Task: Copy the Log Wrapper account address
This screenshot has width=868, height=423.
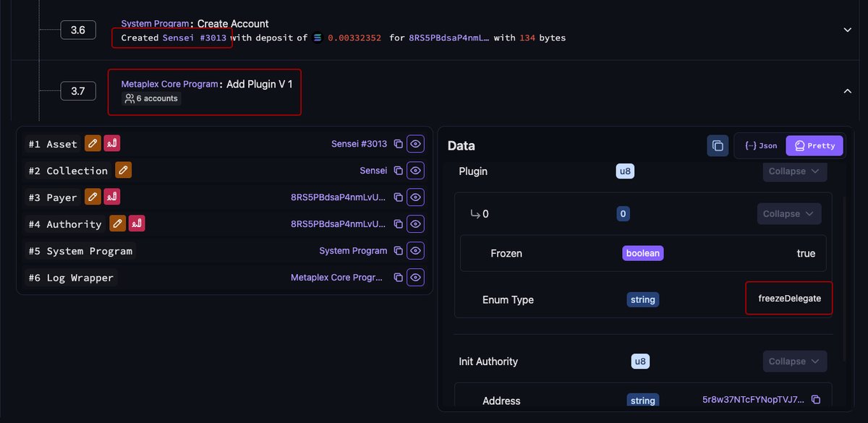Action: (398, 278)
